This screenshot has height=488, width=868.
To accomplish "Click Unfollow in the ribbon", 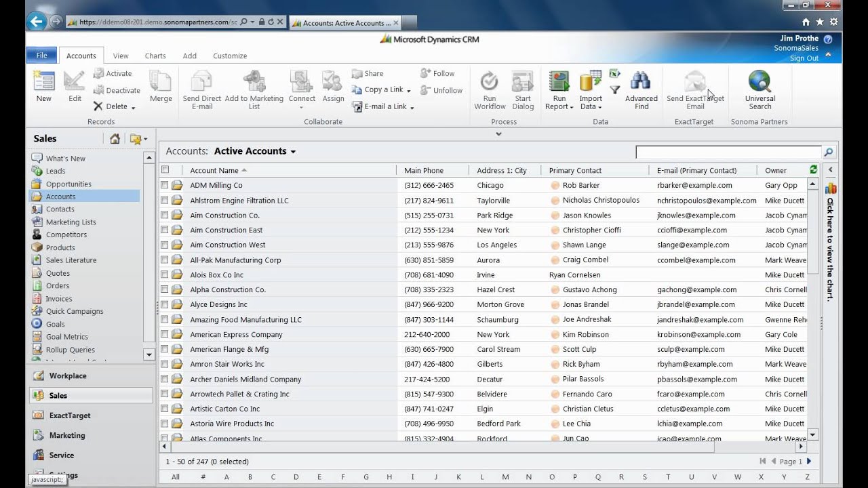I will [441, 90].
